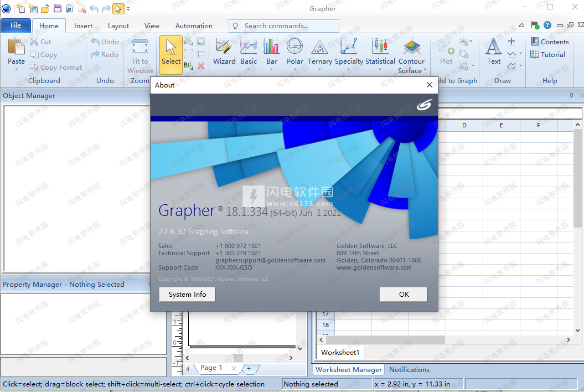
Task: Open the Contour Surface dropdown arrow
Action: tap(425, 69)
